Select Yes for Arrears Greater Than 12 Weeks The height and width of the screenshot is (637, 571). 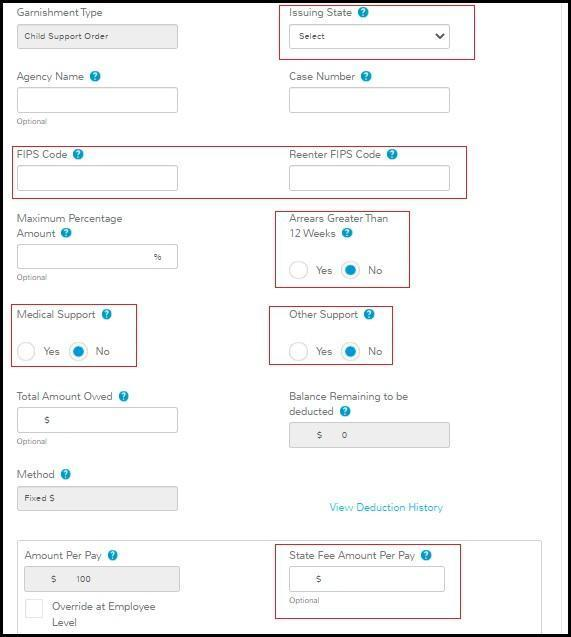click(298, 270)
